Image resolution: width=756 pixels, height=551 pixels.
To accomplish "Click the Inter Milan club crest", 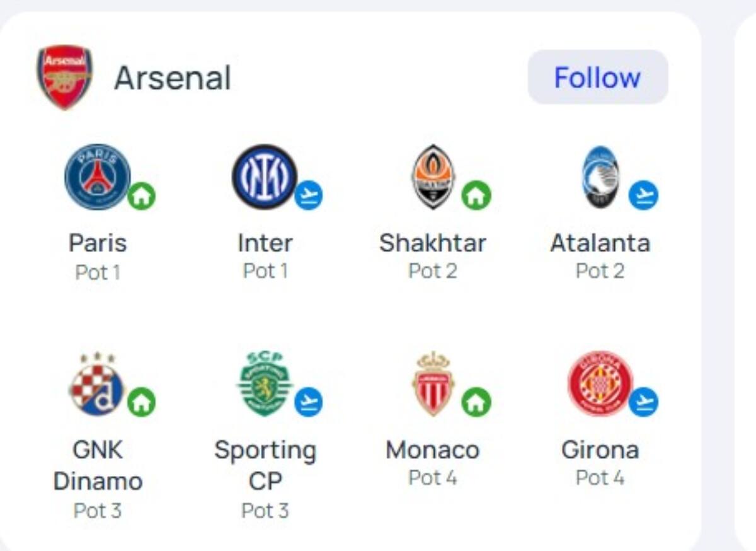I will (x=265, y=177).
